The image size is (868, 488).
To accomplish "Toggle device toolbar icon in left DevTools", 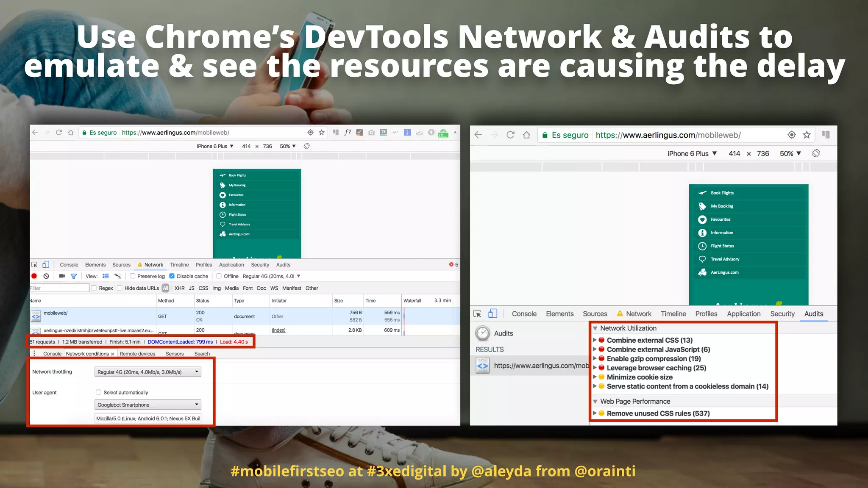I will (46, 265).
